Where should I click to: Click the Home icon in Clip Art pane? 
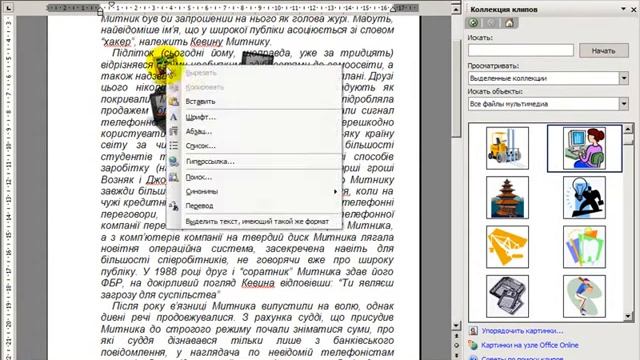point(509,23)
